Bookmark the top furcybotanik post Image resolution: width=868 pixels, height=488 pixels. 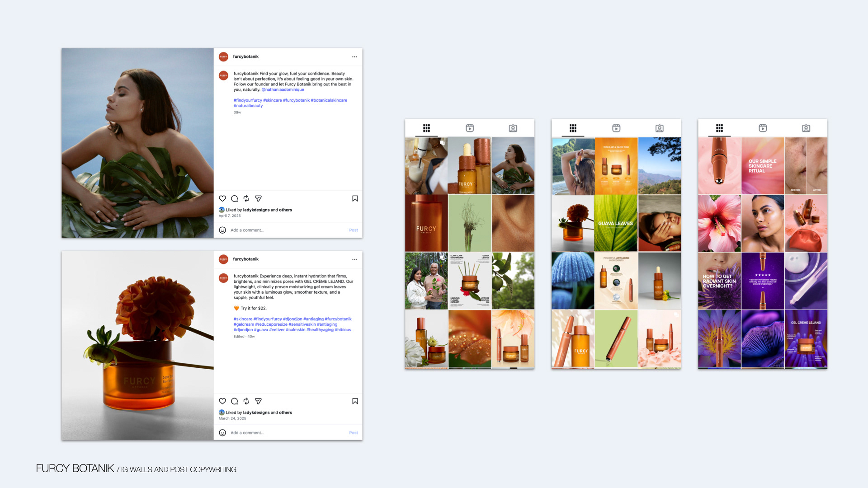click(x=355, y=198)
